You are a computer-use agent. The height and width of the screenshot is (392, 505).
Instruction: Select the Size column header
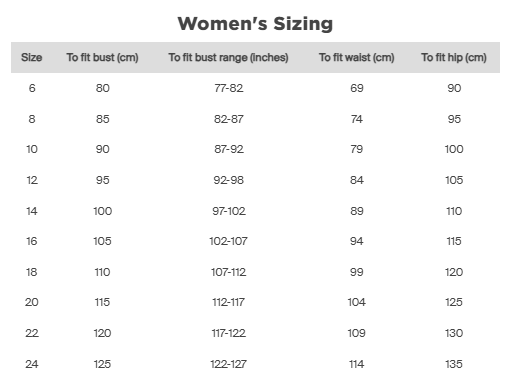click(32, 57)
